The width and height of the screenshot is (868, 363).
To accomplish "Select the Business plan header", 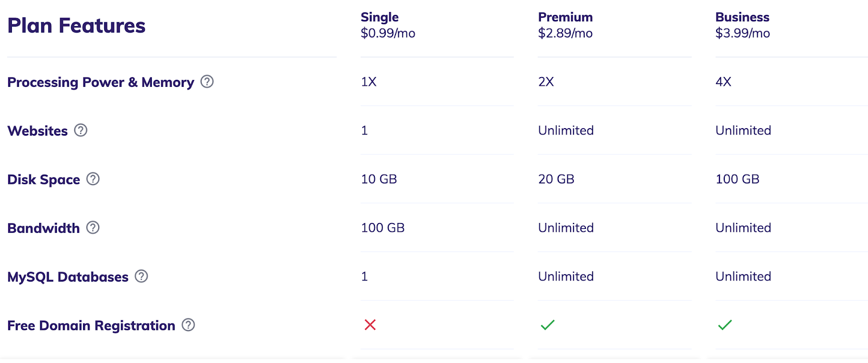I will 742,17.
